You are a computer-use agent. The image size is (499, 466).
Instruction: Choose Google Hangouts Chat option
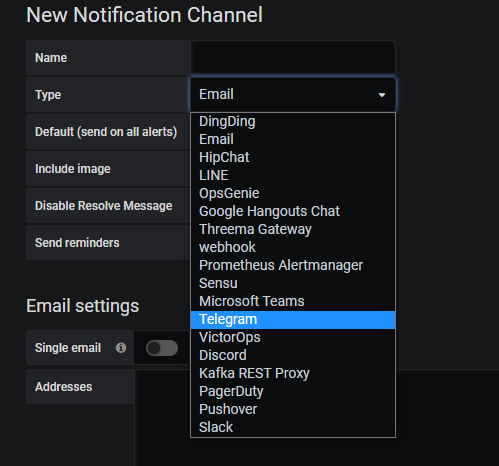pyautogui.click(x=293, y=211)
